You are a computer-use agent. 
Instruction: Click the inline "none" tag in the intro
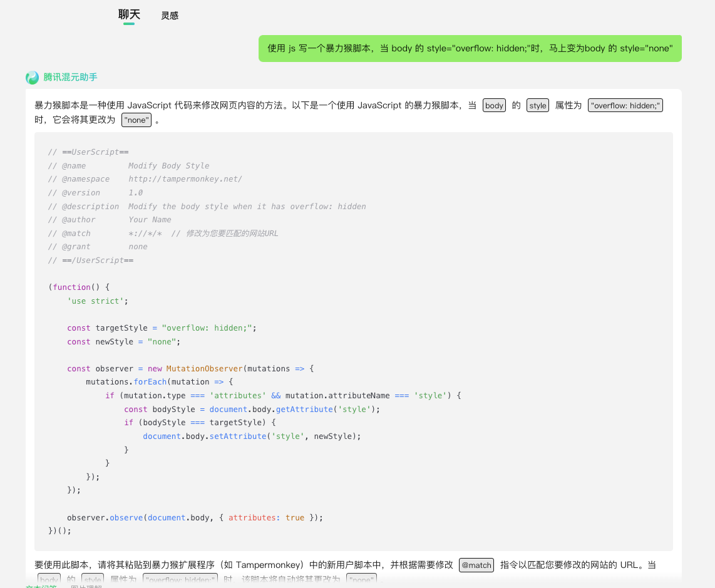tap(136, 120)
